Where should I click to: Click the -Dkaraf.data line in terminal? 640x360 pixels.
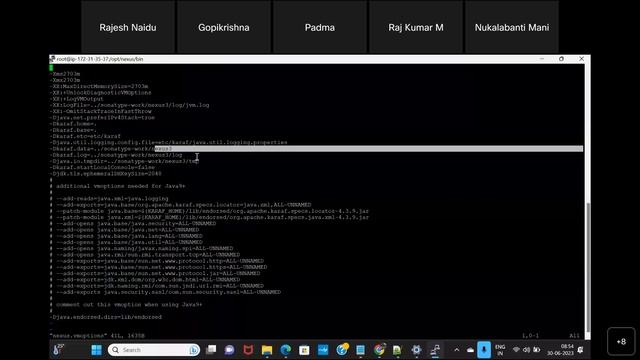click(111, 149)
